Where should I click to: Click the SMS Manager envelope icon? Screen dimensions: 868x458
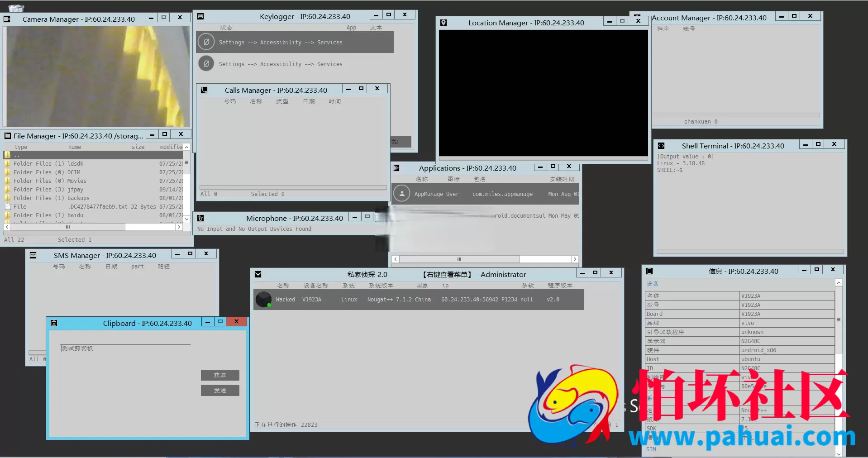tap(33, 255)
